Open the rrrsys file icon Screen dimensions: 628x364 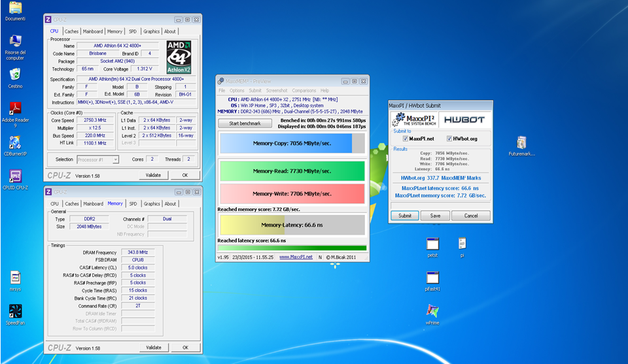pyautogui.click(x=15, y=281)
